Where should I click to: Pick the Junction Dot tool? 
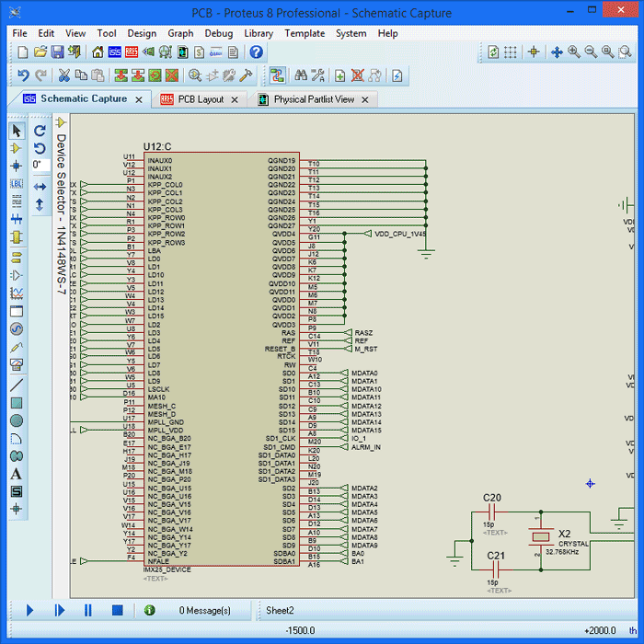tap(17, 166)
